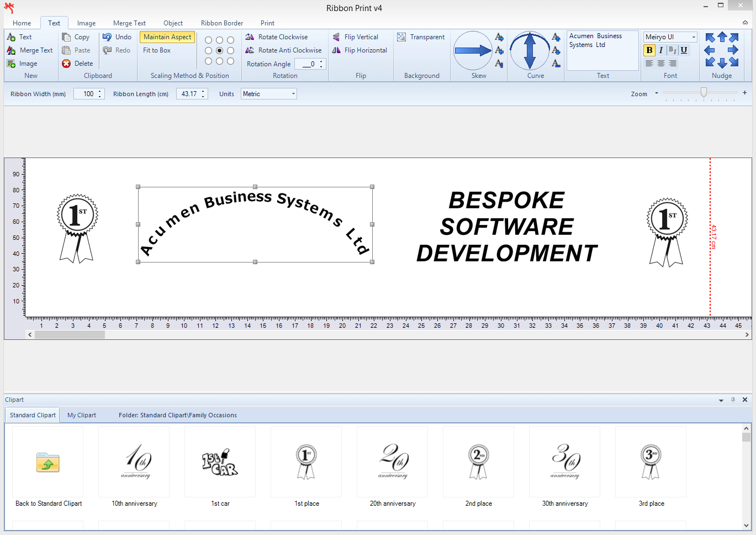The width and height of the screenshot is (756, 535).
Task: Click the Zoom slider handle
Action: (704, 92)
